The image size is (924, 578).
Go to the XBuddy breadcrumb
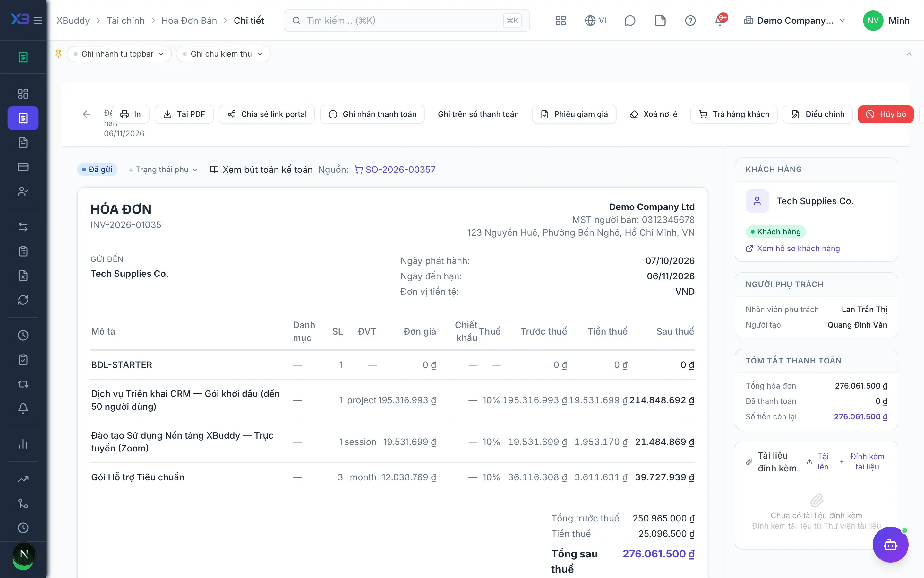(73, 20)
